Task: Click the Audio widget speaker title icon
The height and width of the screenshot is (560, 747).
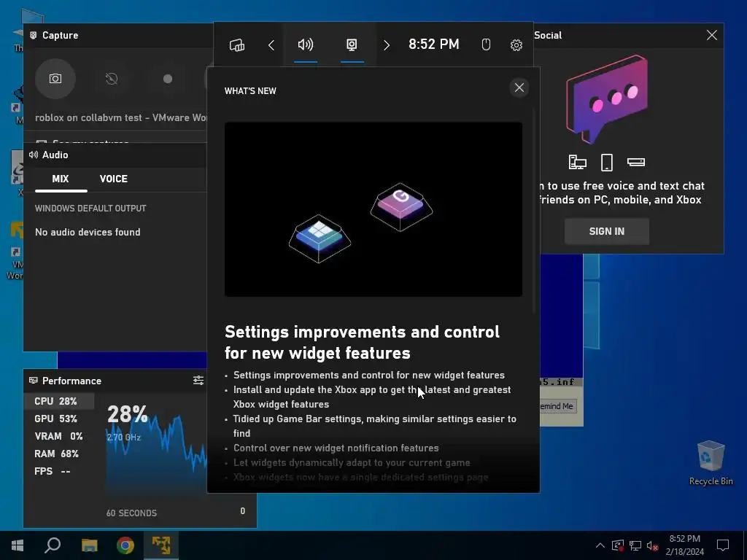Action: pos(34,155)
